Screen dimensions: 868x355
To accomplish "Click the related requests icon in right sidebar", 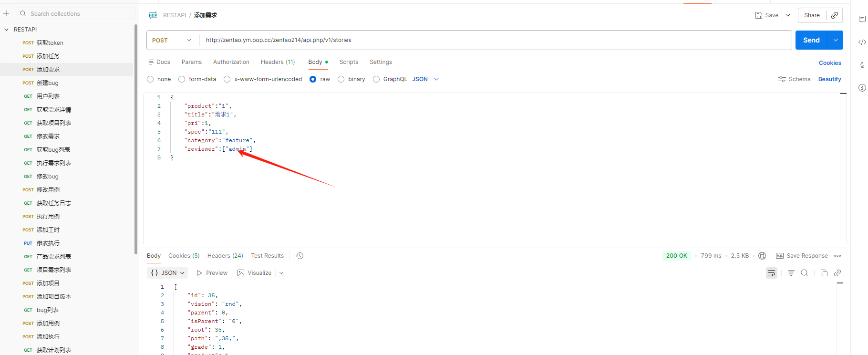I will (862, 65).
